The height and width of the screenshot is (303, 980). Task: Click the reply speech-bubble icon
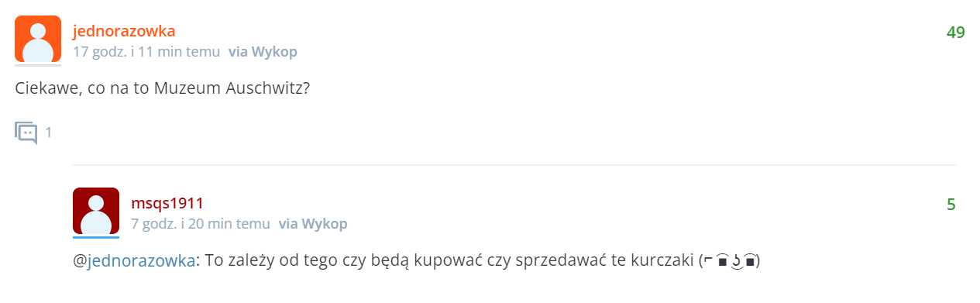coord(26,133)
